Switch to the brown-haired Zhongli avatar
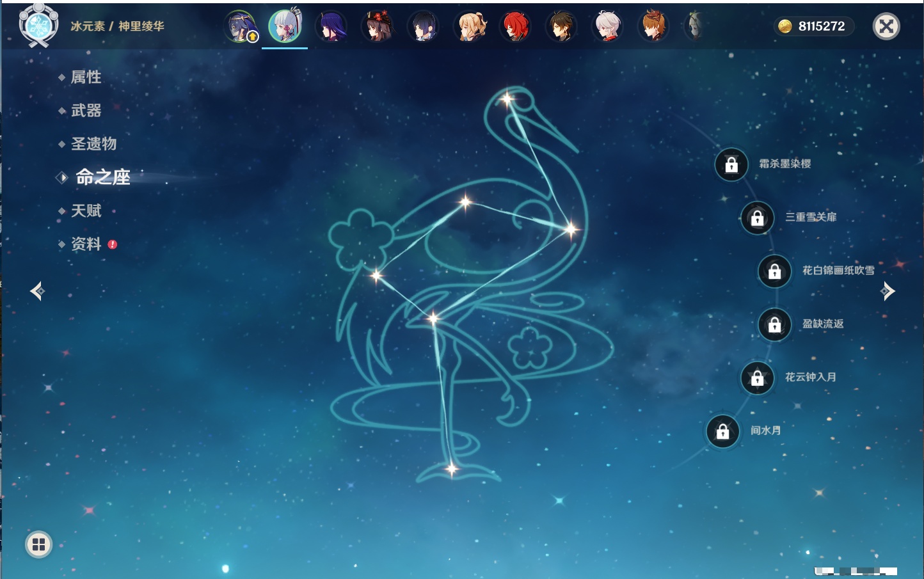 coord(562,27)
